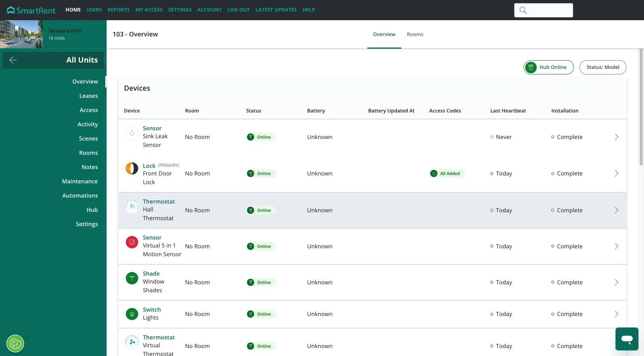Click the Hub Online wifi icon
This screenshot has width=644, height=356.
coord(531,67)
